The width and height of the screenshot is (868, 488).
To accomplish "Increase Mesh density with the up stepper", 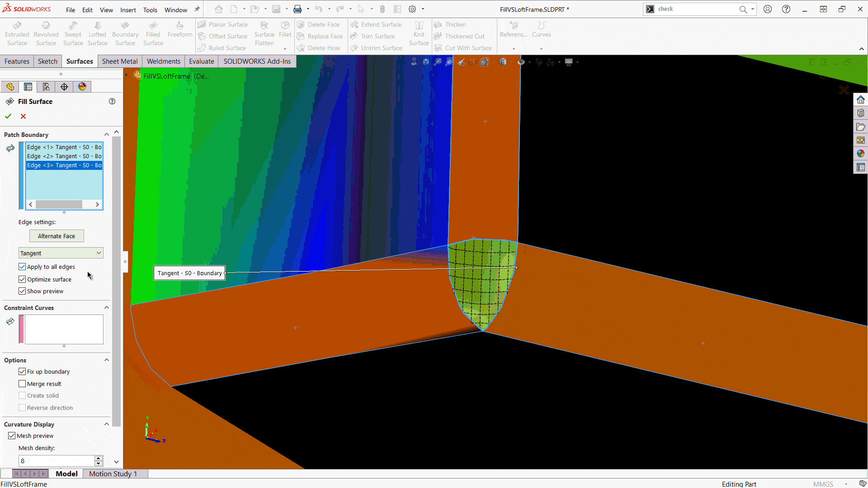I will point(99,458).
